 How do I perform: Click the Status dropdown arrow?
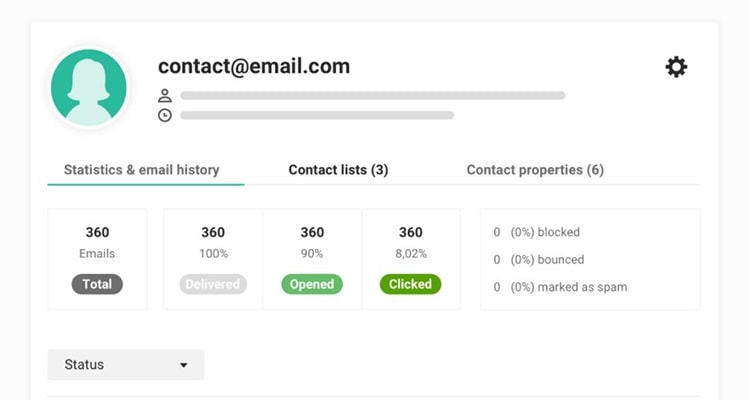(183, 365)
